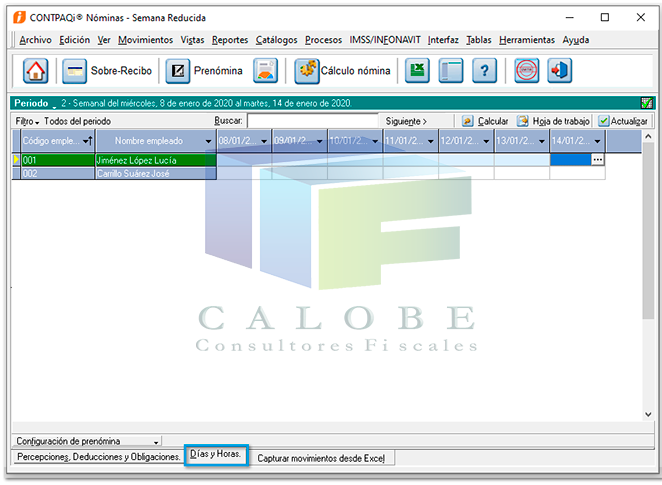Image resolution: width=662 pixels, height=485 pixels.
Task: Open the Archivo menu
Action: [x=35, y=40]
